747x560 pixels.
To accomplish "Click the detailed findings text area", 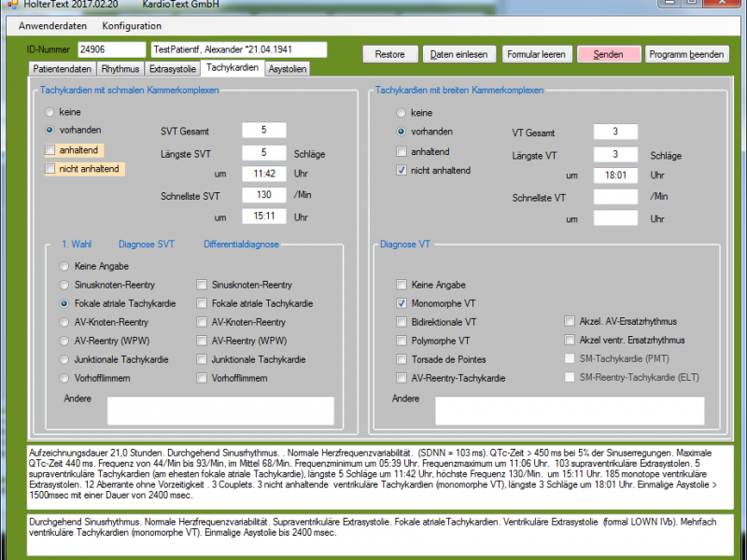I will [380, 477].
